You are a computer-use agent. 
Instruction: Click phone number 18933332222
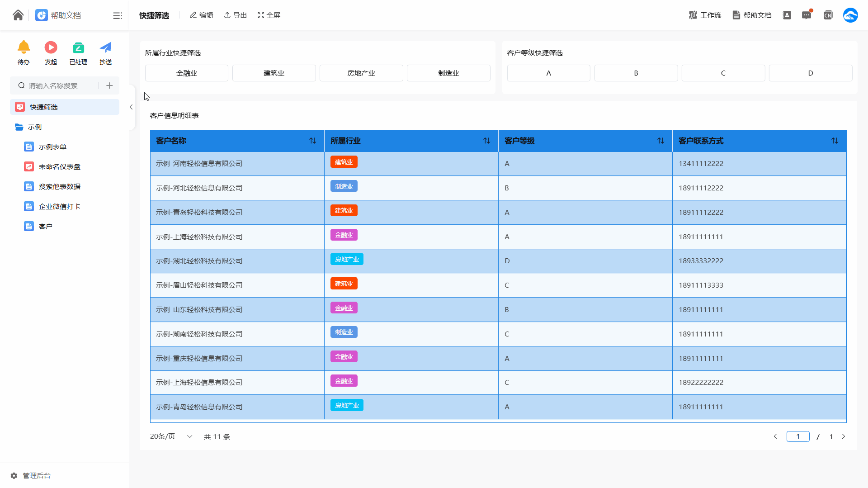click(x=701, y=261)
